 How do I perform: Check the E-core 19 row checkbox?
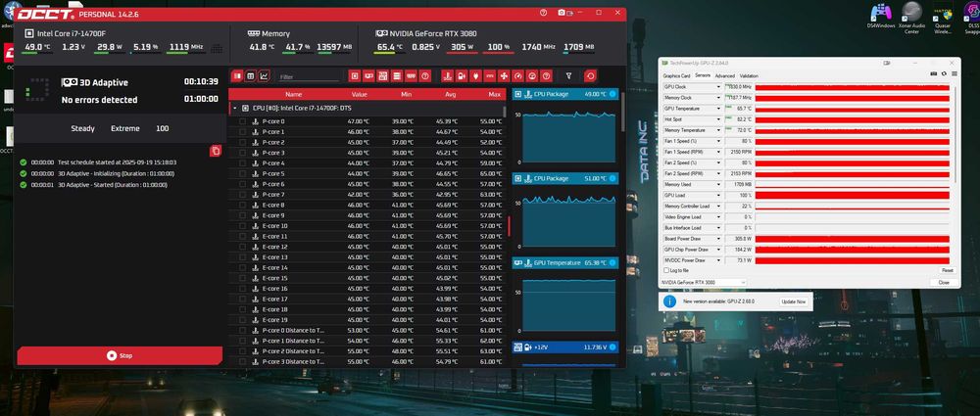(x=242, y=320)
